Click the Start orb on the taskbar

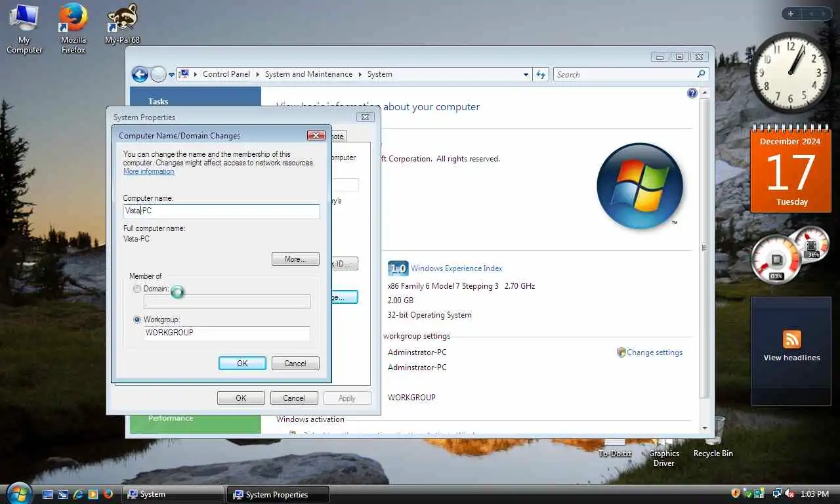18,493
